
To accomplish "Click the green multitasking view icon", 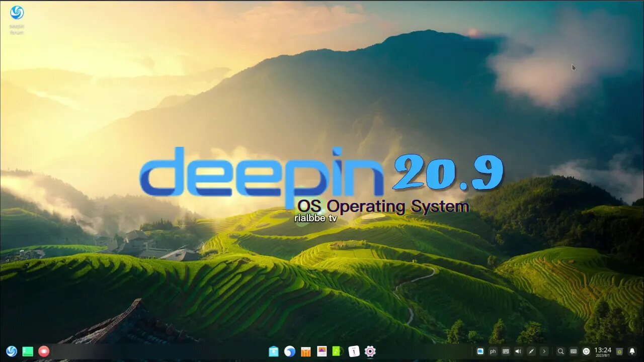I will point(28,351).
